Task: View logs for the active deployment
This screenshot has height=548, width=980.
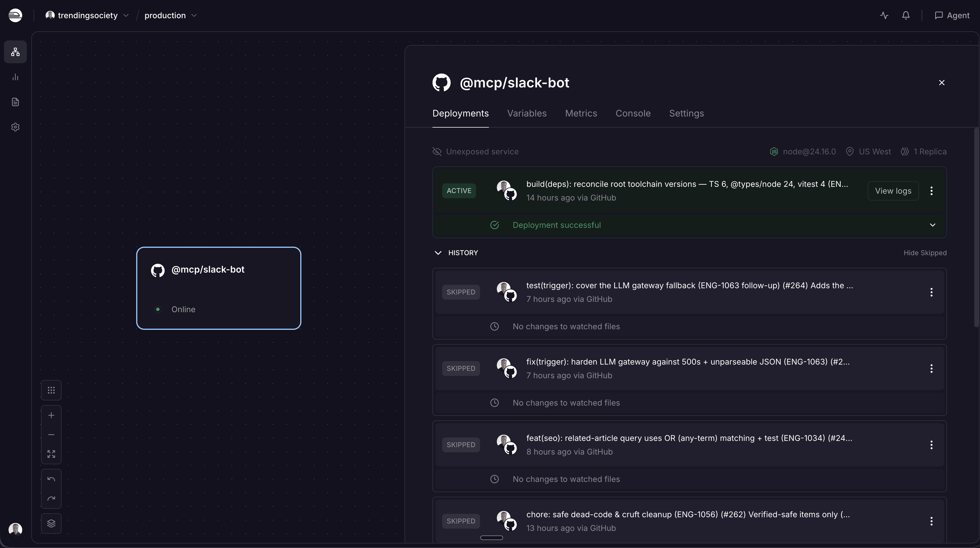Action: pos(893,191)
